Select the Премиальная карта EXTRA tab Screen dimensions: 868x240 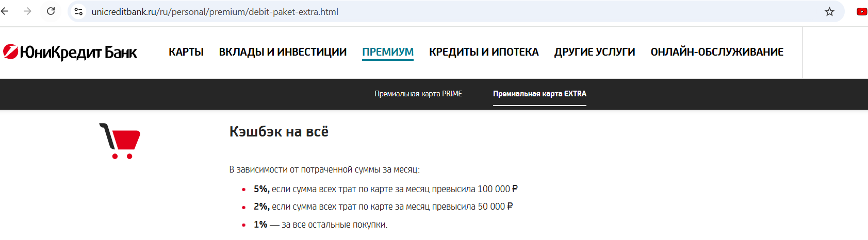(539, 94)
